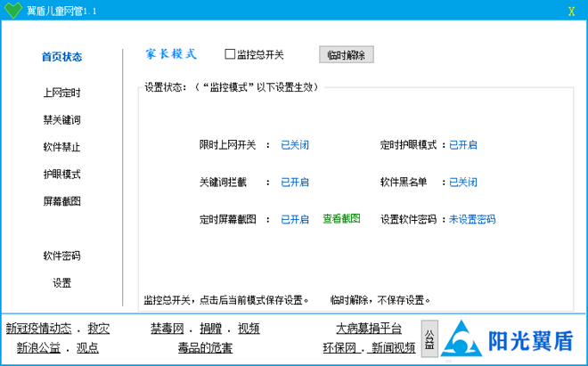Open the 首页状态 tab
The height and width of the screenshot is (366, 588).
[61, 57]
